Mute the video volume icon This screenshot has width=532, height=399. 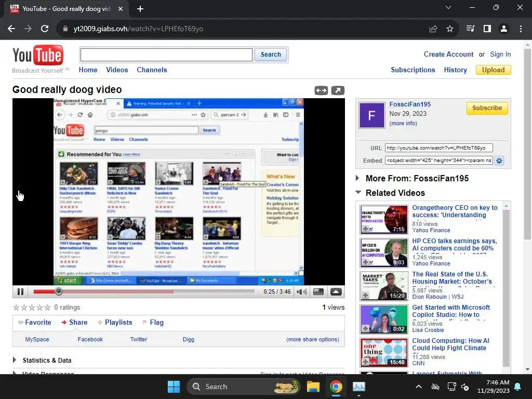point(301,292)
